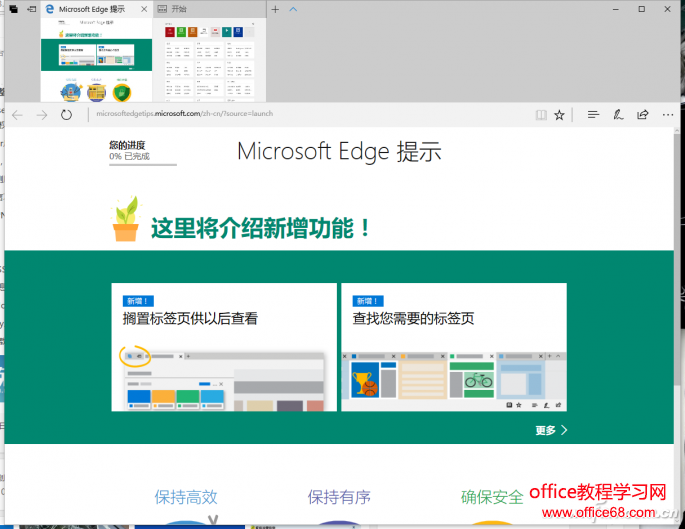Screen dimensions: 685x529
Task: Open the 保持高效 section
Action: 186,497
